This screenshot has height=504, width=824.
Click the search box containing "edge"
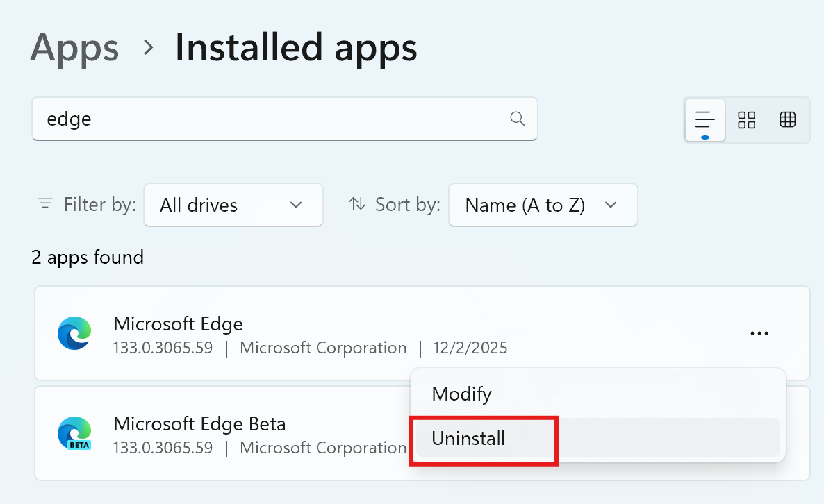[271, 119]
